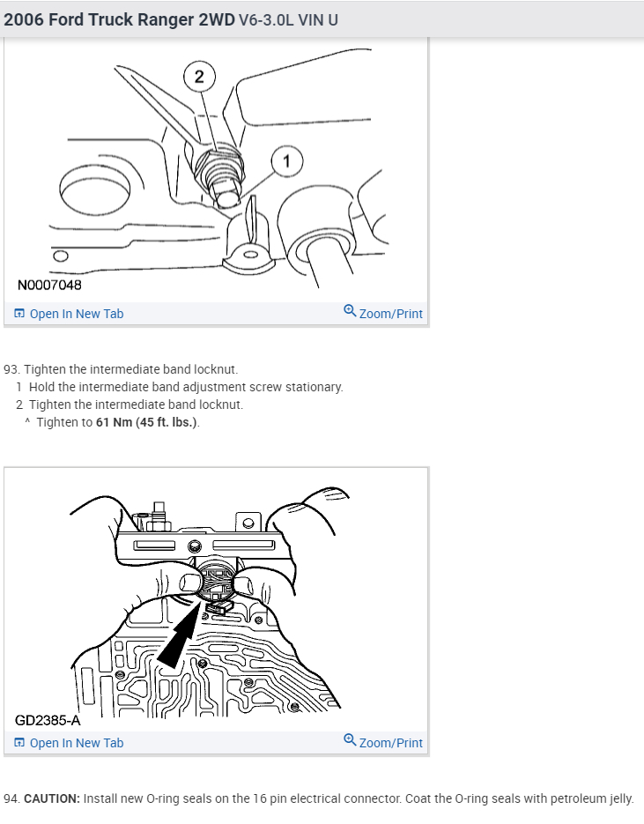This screenshot has width=644, height=824.
Task: Click the new-tab icon below diagram N0007048
Action: 19,314
